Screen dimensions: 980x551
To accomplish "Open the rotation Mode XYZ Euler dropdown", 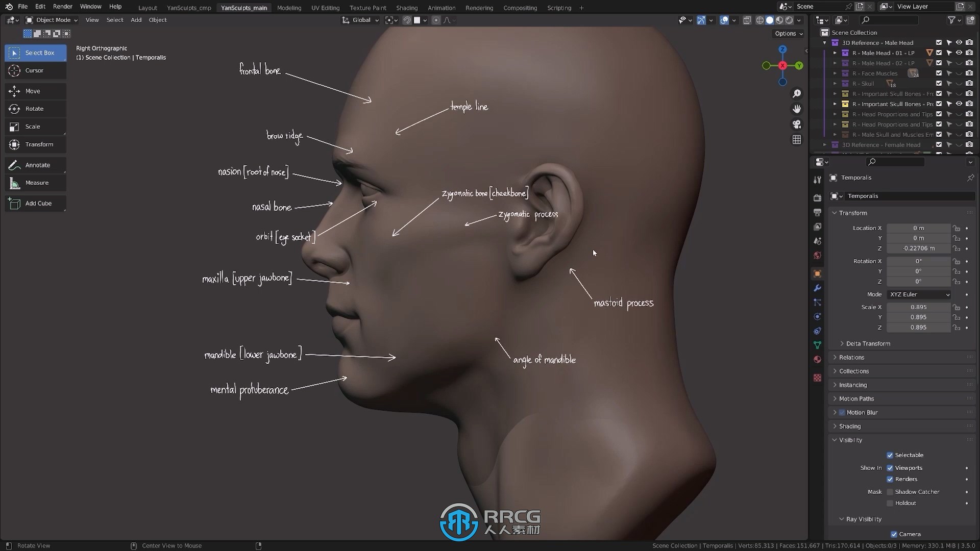I will tap(919, 294).
